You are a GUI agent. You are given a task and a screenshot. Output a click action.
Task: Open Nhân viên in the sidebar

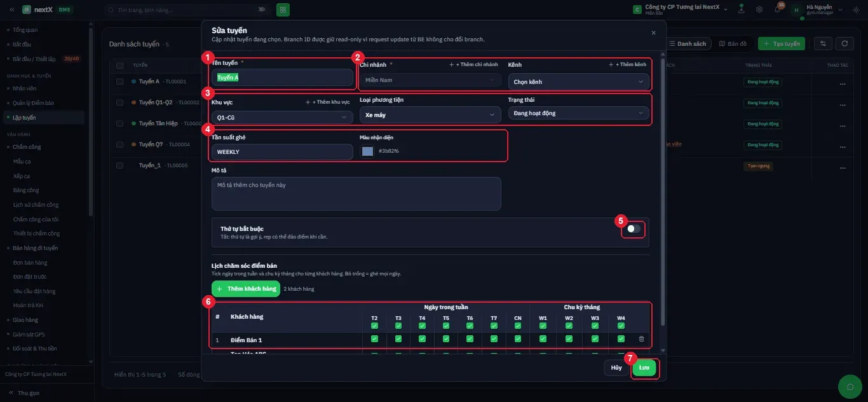point(25,88)
